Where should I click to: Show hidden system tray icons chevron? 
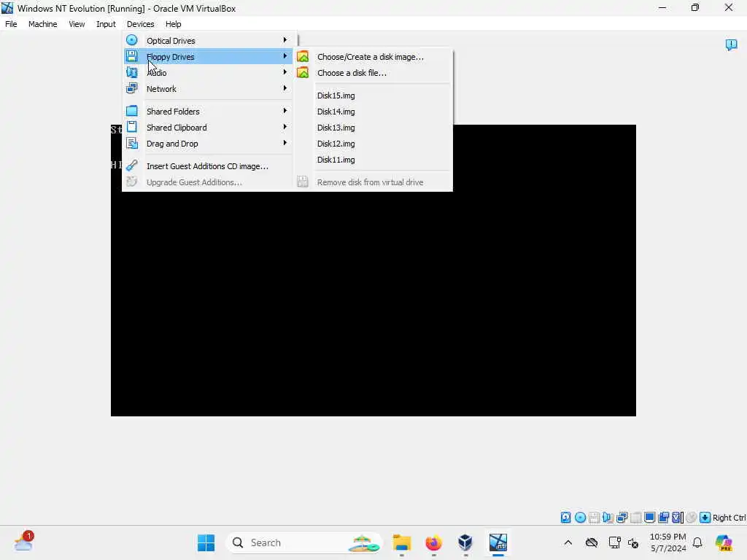(568, 542)
